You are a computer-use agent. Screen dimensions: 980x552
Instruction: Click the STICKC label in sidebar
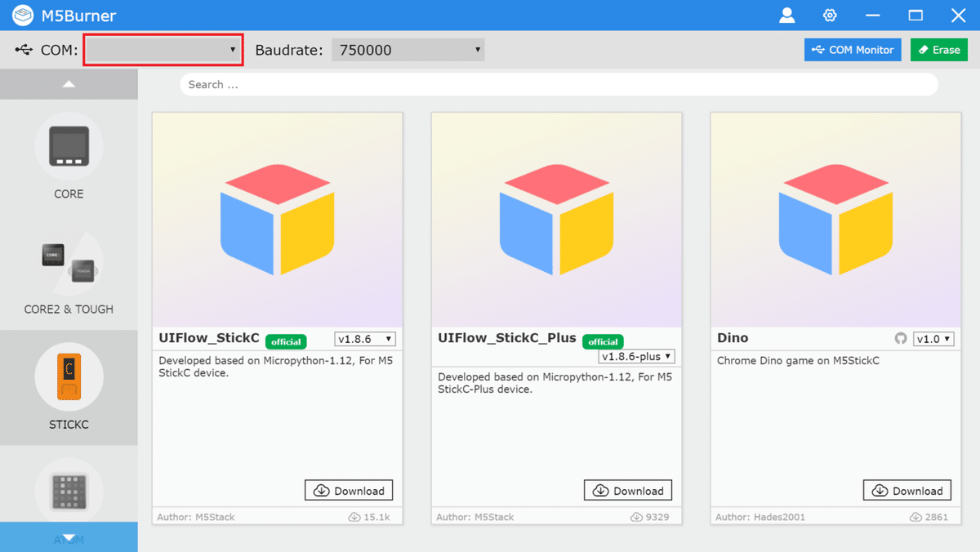69,425
